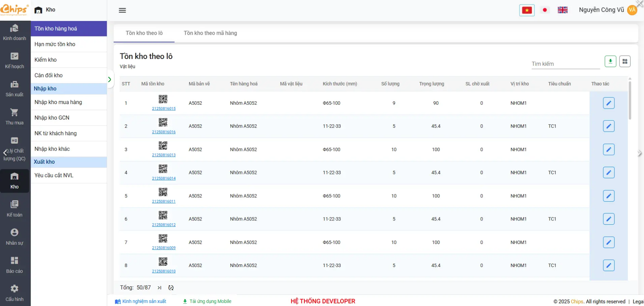Screen dimensions: 644x306
Task: Click the right arrow on the page's edge
Action: (x=640, y=153)
